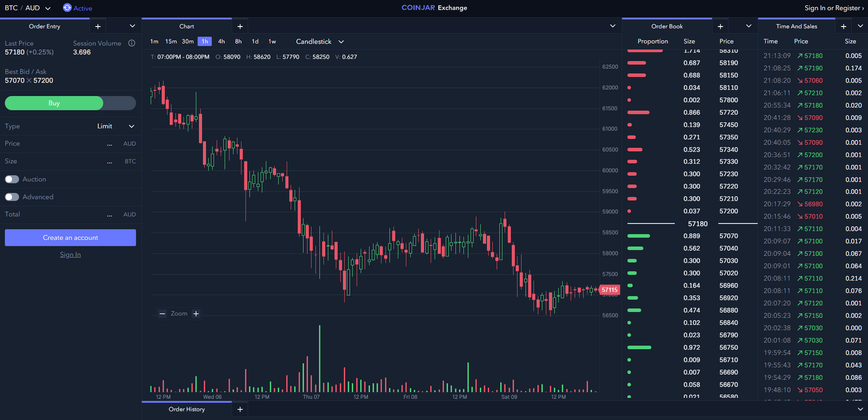Select bid price 56920 in order book
Image resolution: width=868 pixels, height=420 pixels.
(729, 298)
